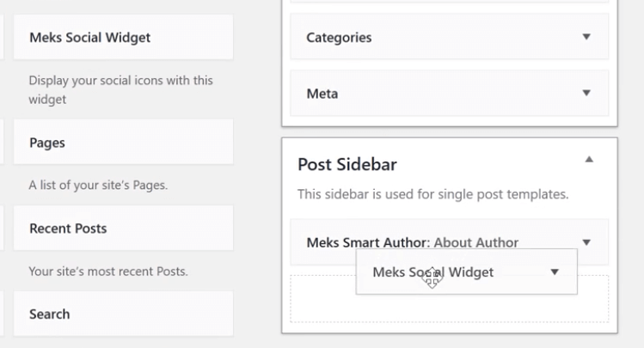Click the floating Meks Social Widget label

coord(432,272)
